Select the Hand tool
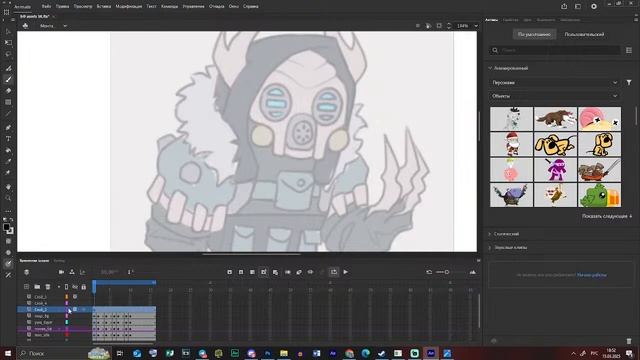The width and height of the screenshot is (640, 360). [8, 187]
